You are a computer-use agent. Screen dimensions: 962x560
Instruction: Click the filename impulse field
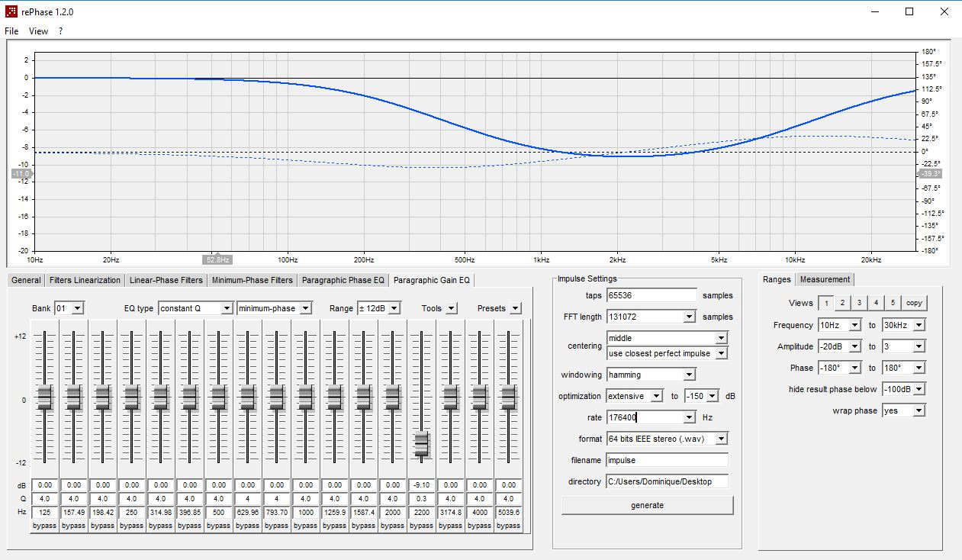pyautogui.click(x=668, y=460)
